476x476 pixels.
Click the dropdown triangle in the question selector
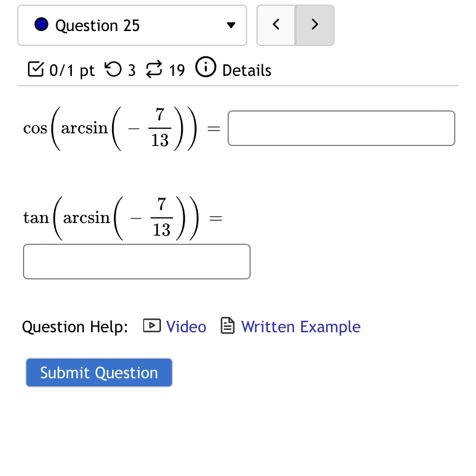point(231,25)
